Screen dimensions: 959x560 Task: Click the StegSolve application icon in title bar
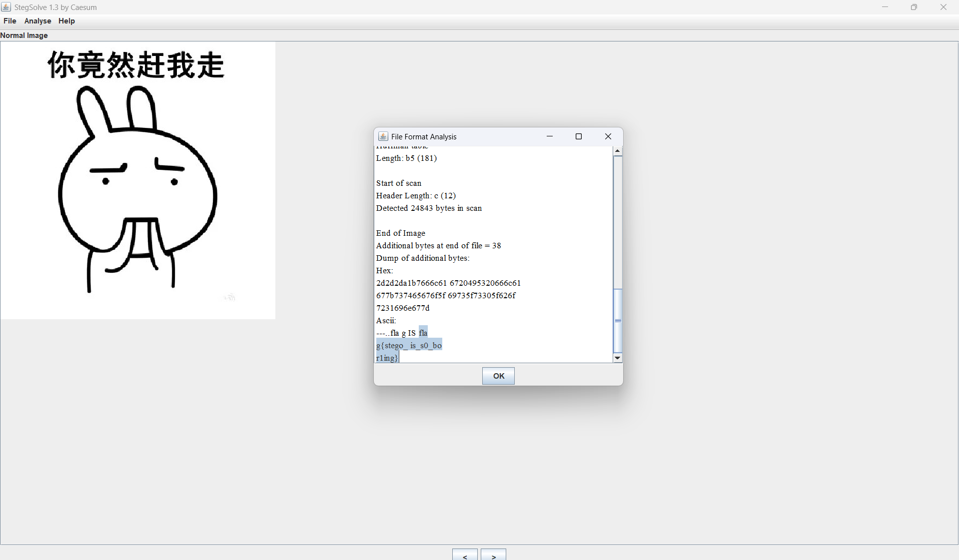pos(6,7)
